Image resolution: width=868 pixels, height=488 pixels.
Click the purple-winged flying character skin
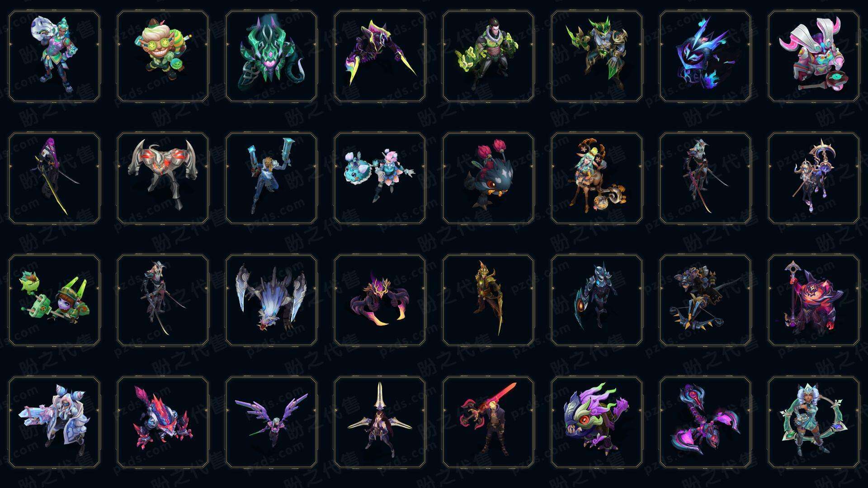pos(271,422)
